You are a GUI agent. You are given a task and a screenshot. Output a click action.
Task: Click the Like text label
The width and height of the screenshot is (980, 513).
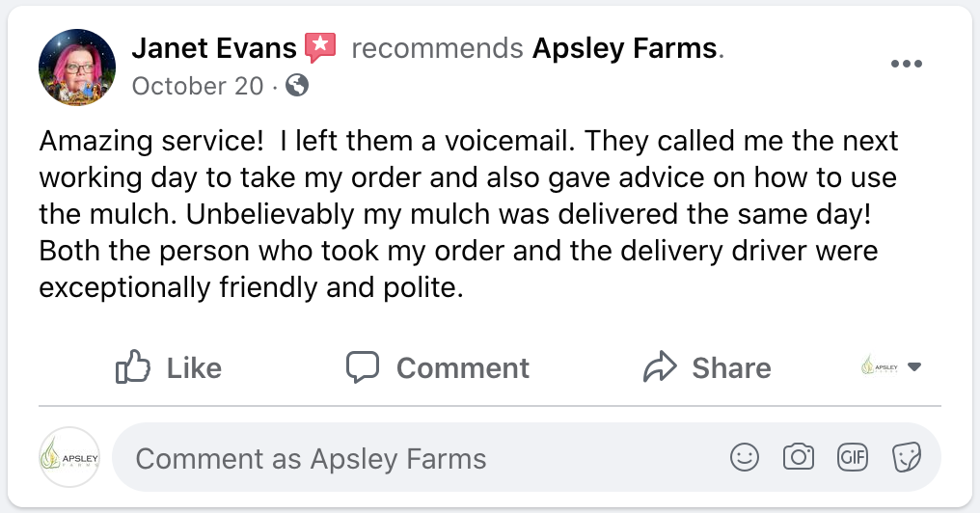pyautogui.click(x=194, y=367)
